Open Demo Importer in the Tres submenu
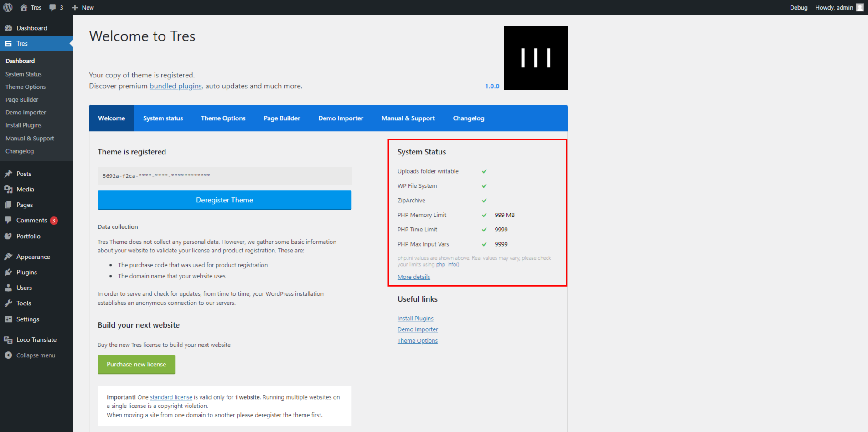 (x=26, y=112)
